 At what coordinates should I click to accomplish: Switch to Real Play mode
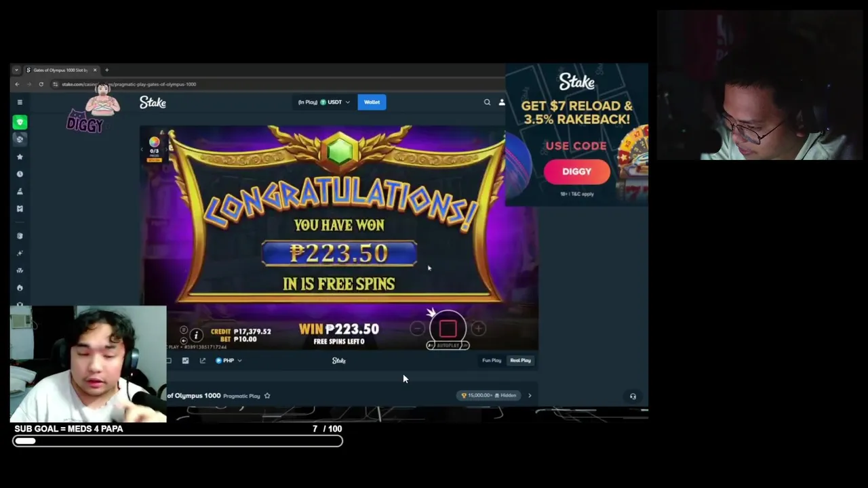click(x=520, y=361)
